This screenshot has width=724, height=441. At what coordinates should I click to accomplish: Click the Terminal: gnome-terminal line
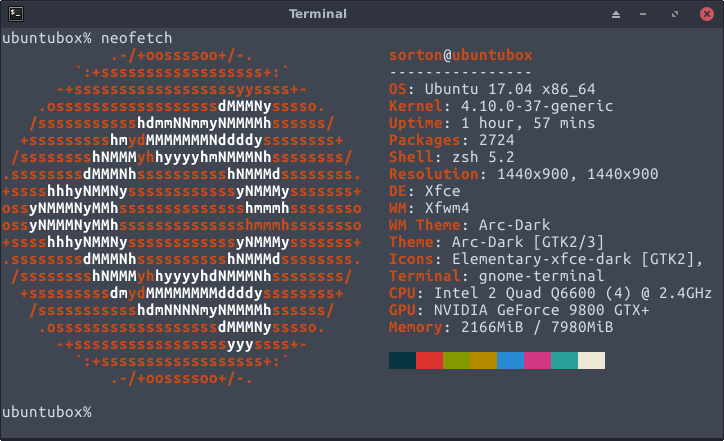pyautogui.click(x=496, y=276)
